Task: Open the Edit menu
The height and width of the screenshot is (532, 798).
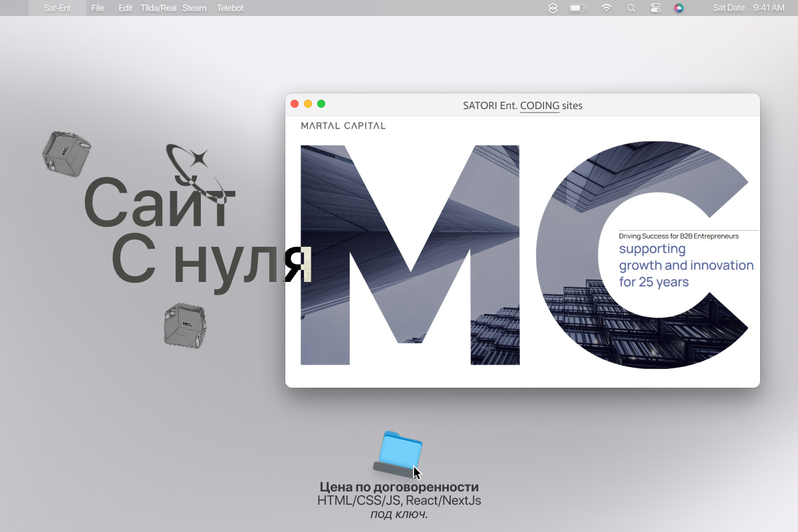Action: click(x=126, y=8)
